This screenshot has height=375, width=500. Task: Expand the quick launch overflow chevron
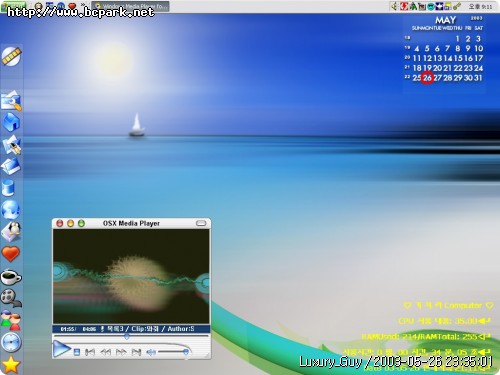tap(82, 5)
